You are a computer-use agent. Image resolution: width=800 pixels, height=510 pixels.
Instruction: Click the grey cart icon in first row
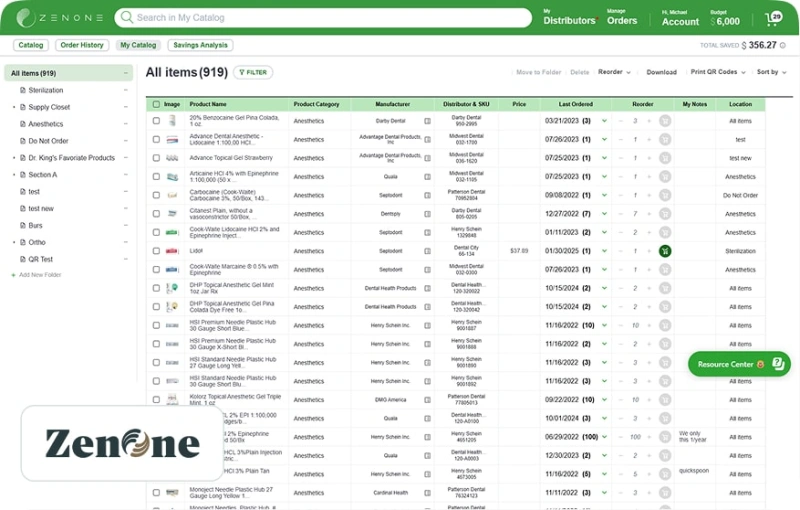coord(665,120)
